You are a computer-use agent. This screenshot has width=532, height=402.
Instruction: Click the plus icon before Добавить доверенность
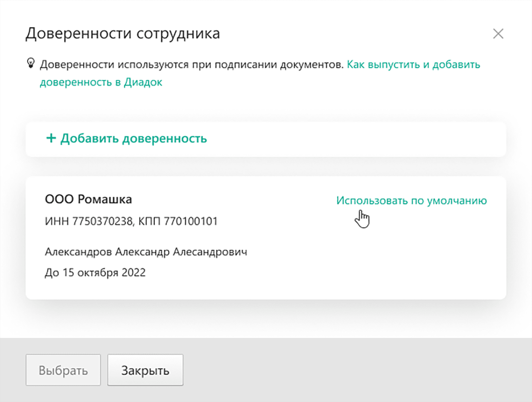pyautogui.click(x=51, y=138)
